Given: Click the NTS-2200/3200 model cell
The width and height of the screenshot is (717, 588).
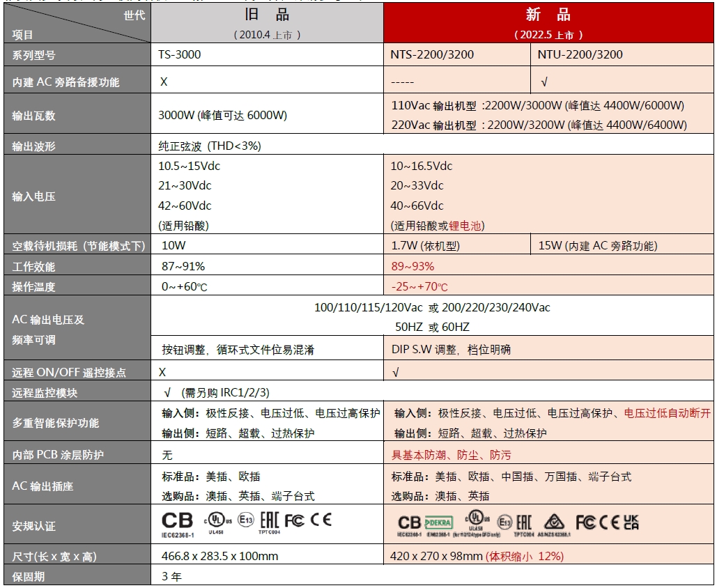Looking at the screenshot, I should click(431, 54).
